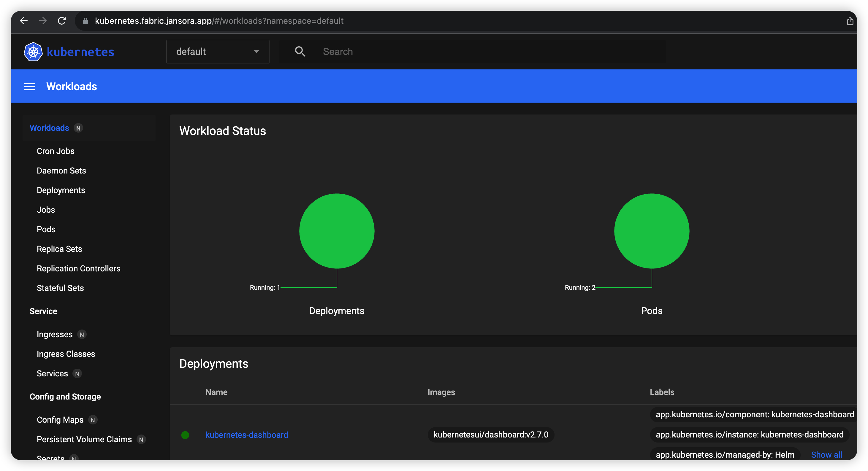Image resolution: width=868 pixels, height=471 pixels.
Task: Click the N badge beside Config Maps
Action: (93, 420)
